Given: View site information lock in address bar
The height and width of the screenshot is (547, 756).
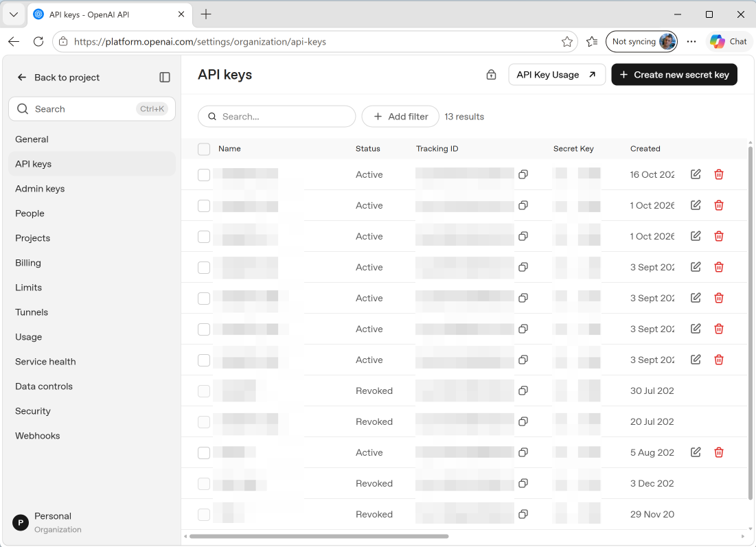Looking at the screenshot, I should [63, 41].
